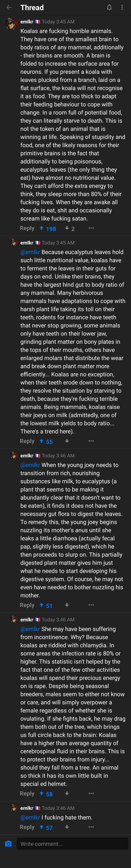
Task: Downvote the first comment showing 2 downvotes
Action: pyautogui.click(x=67, y=228)
